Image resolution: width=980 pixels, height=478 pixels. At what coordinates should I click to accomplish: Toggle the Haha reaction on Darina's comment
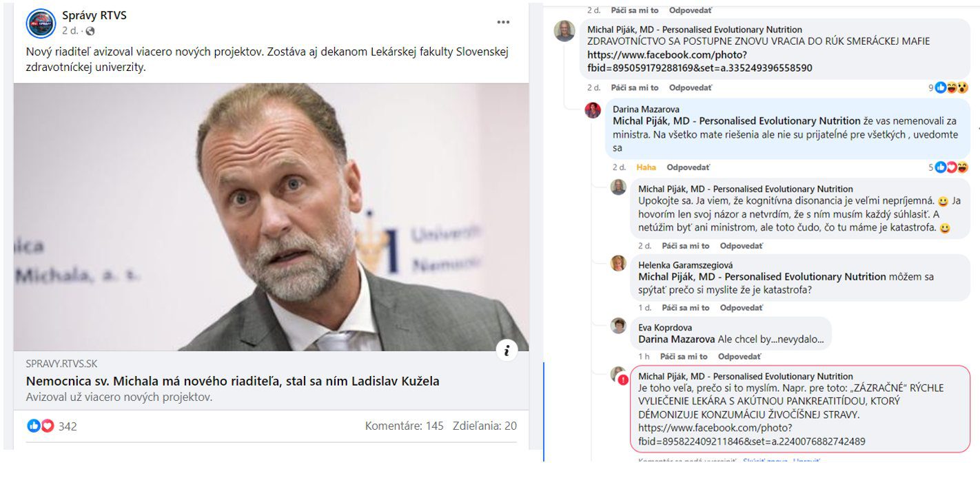(x=646, y=167)
